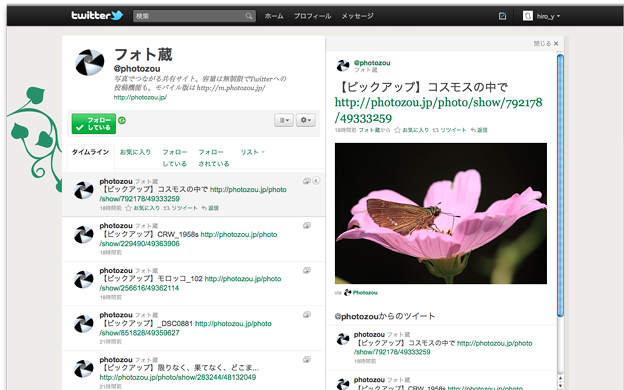Expand the リスト tab dropdown
Image resolution: width=624 pixels, height=390 pixels.
(x=252, y=152)
